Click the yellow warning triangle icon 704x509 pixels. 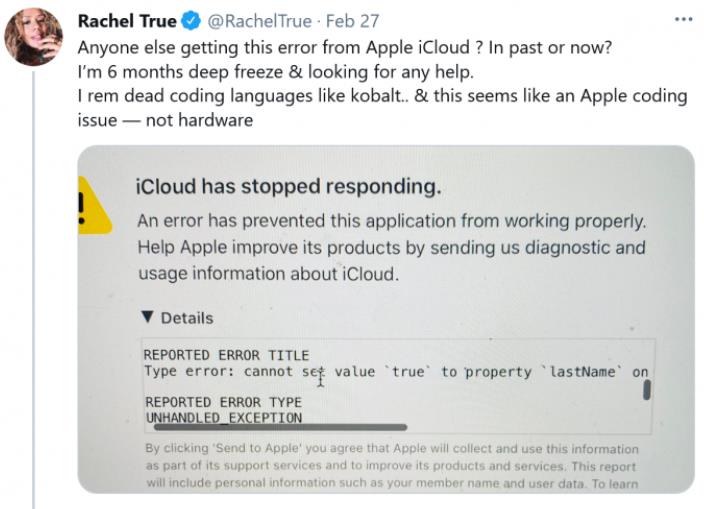92,208
